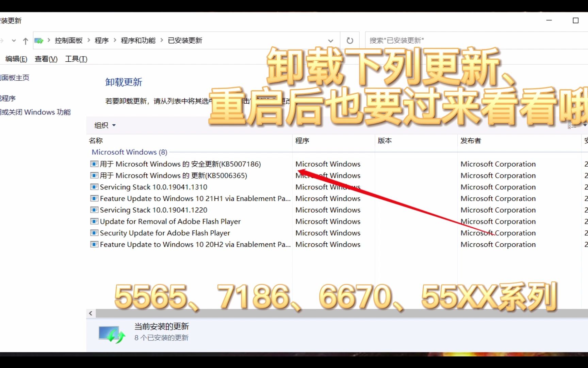Click the icon beside Feature Update 20H2
588x368 pixels.
pos(94,244)
